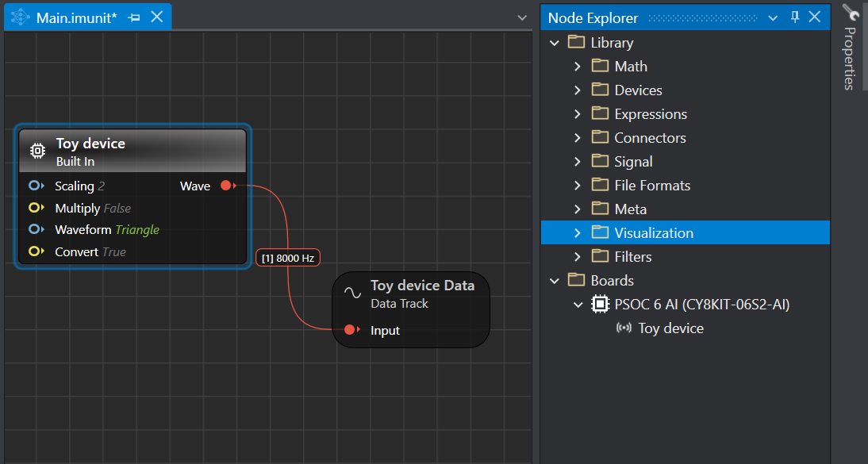Screen dimensions: 868x464
Task: Click the Boards folder icon
Action: point(576,280)
